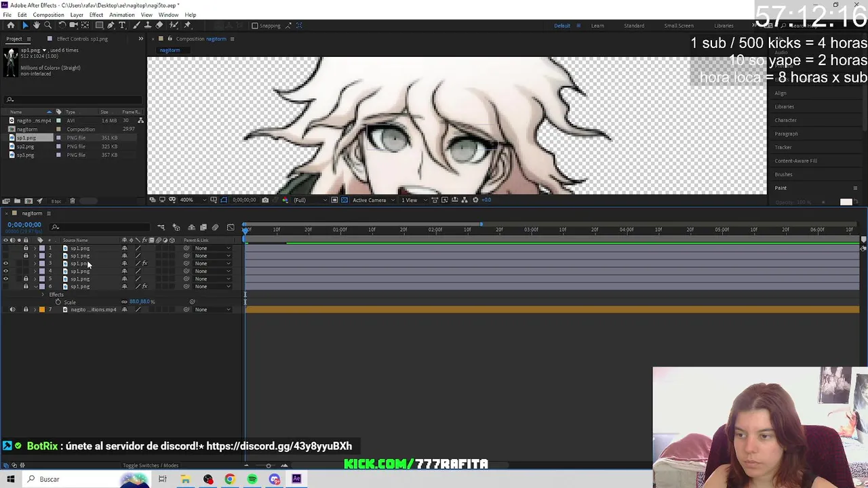The width and height of the screenshot is (868, 488).
Task: Enable the Snapping checkbox
Action: [255, 26]
